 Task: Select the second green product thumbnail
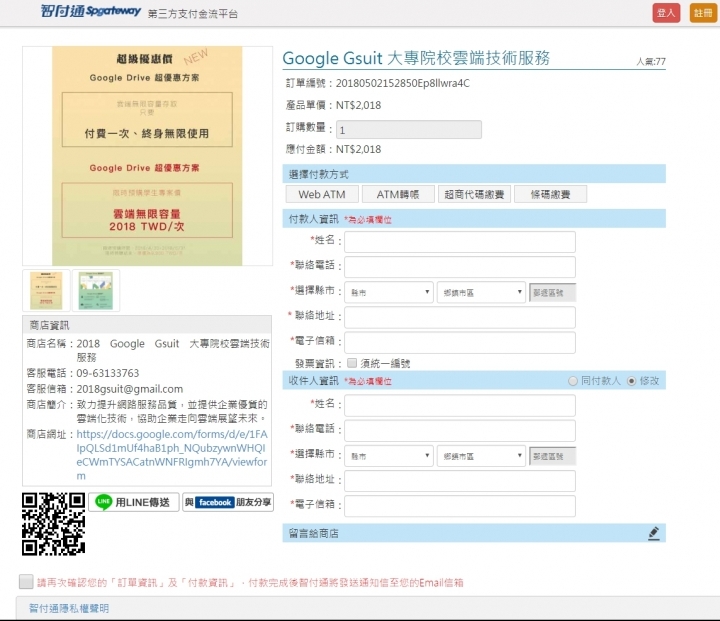[96, 290]
